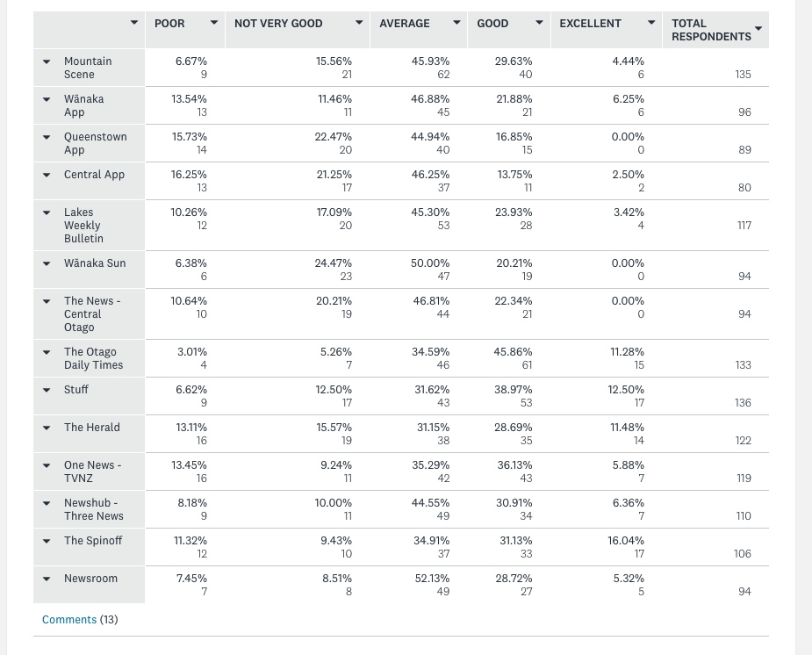Click the row label column header arrow
812x655 pixels.
tap(134, 23)
